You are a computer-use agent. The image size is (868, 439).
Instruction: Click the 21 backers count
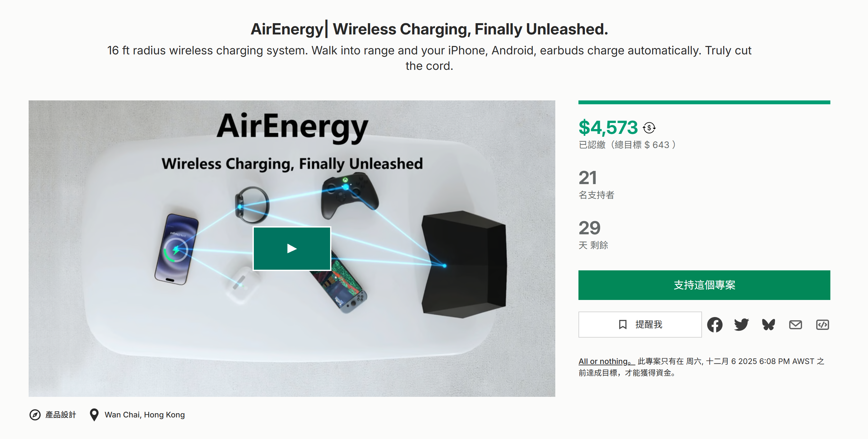(587, 178)
